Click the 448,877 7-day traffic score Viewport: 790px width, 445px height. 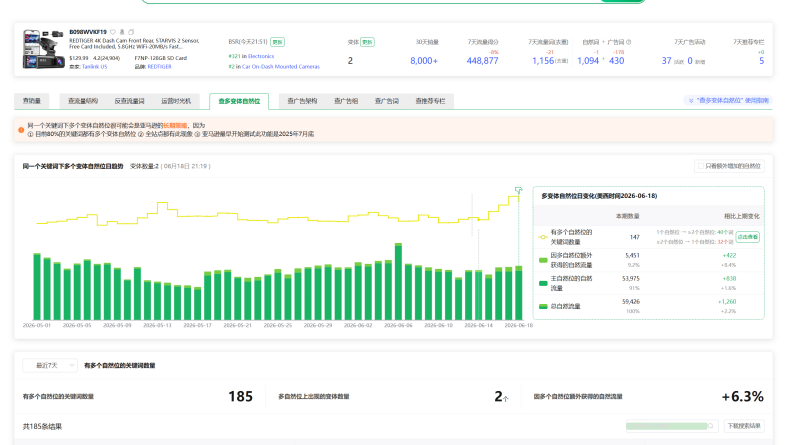coord(482,60)
